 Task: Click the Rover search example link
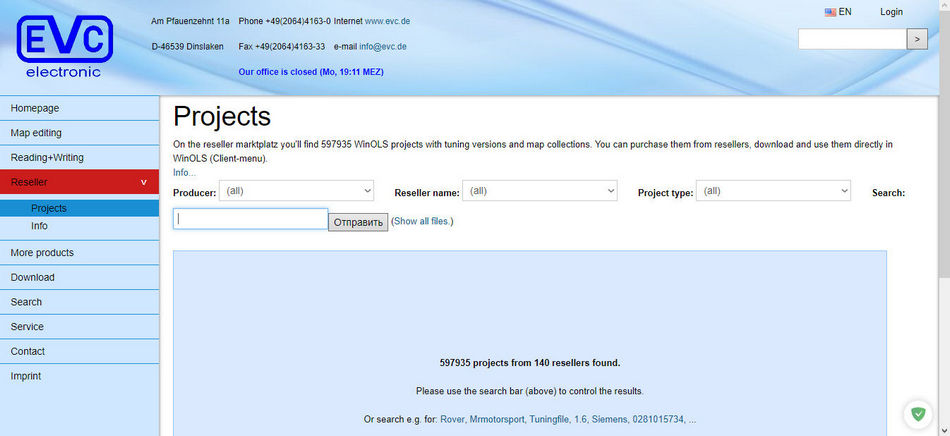pos(452,419)
